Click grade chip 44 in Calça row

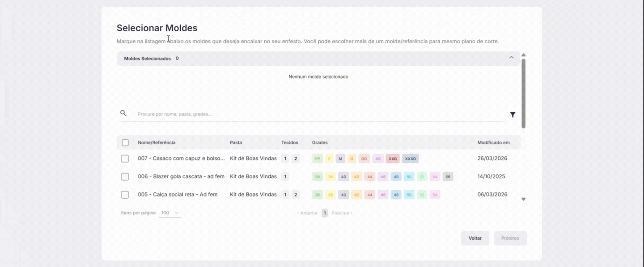pos(370,195)
